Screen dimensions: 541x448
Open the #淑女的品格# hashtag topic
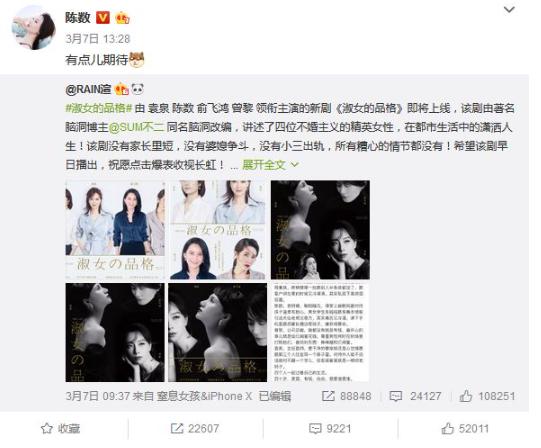(99, 108)
